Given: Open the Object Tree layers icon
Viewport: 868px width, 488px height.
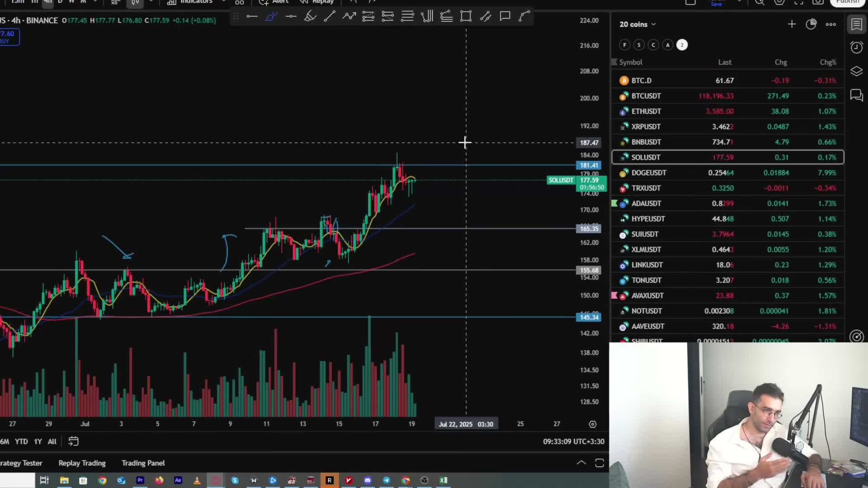Looking at the screenshot, I should click(x=857, y=71).
